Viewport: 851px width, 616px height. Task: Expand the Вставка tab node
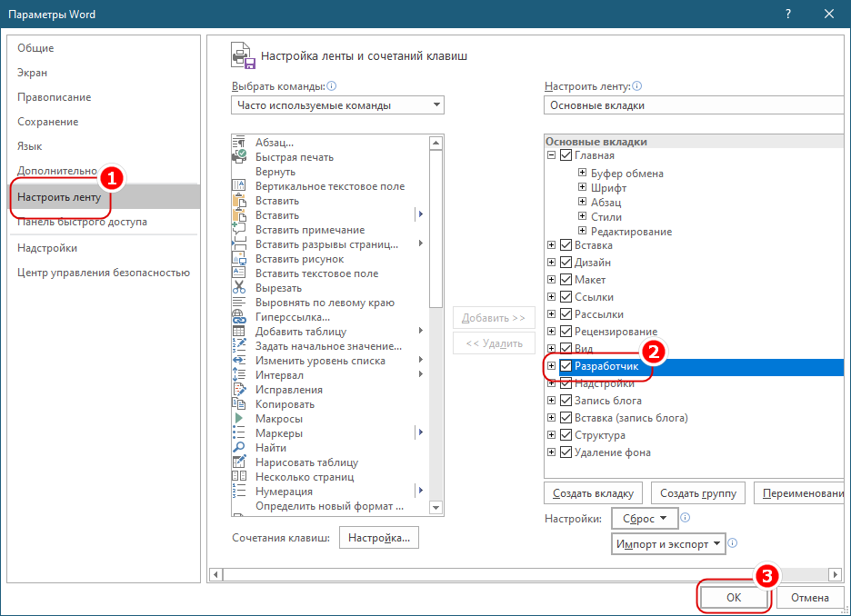tap(551, 245)
